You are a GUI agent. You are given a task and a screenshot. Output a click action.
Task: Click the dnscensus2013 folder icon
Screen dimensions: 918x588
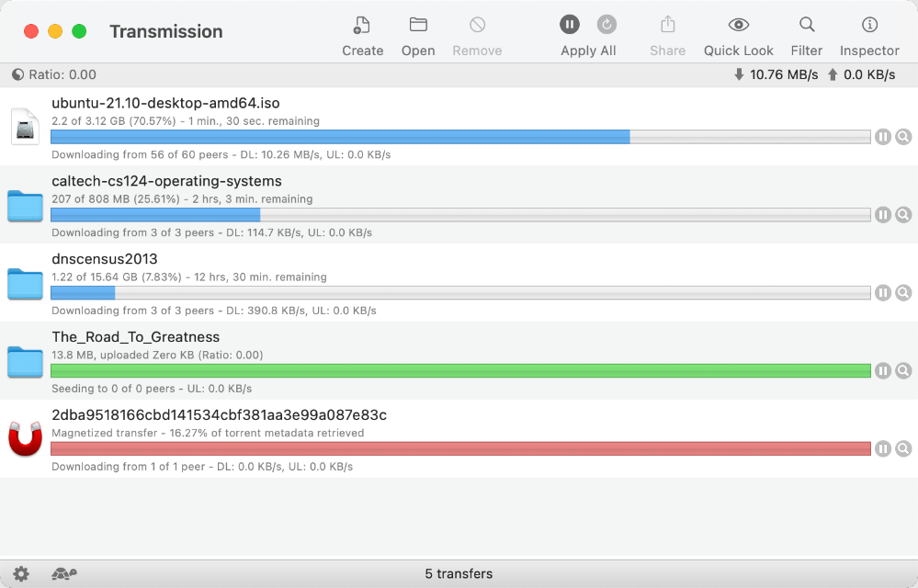[x=25, y=284]
